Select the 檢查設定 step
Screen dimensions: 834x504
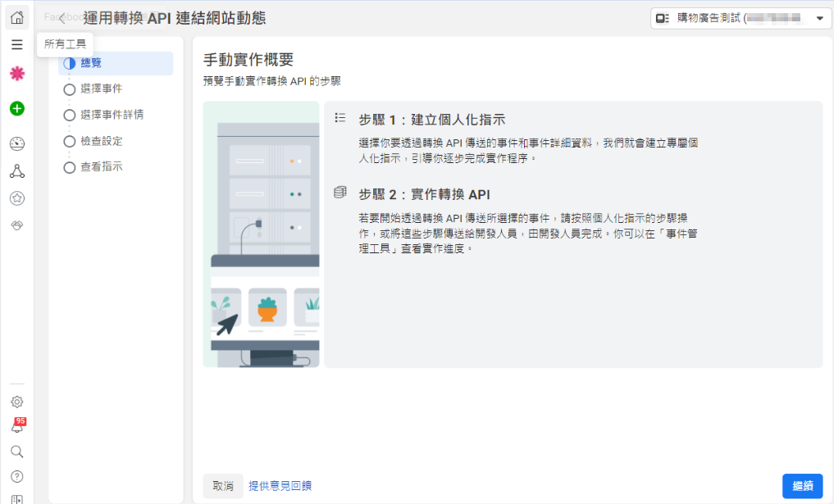pyautogui.click(x=101, y=141)
